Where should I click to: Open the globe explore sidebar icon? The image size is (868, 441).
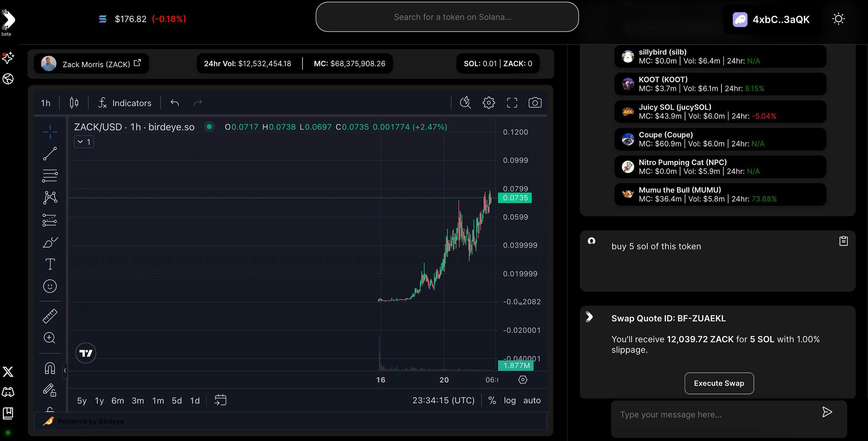pos(8,79)
